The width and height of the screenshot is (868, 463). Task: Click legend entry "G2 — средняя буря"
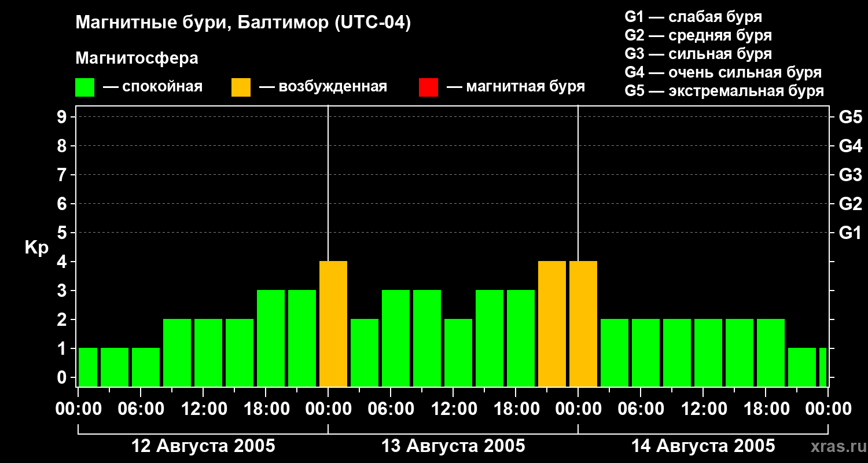pos(698,35)
